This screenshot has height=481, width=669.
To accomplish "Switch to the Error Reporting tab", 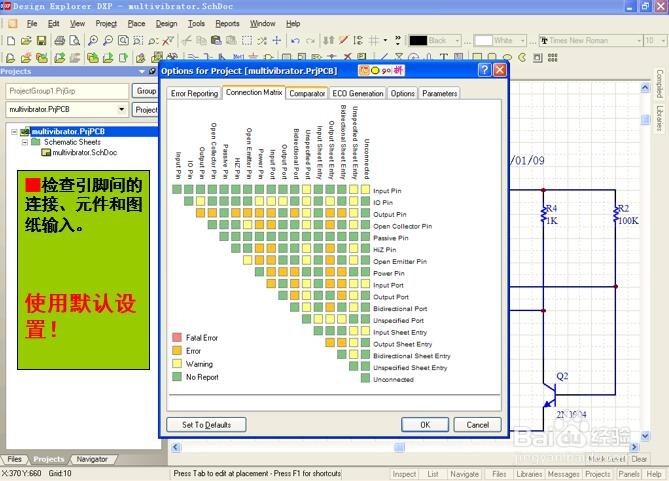I will click(195, 93).
